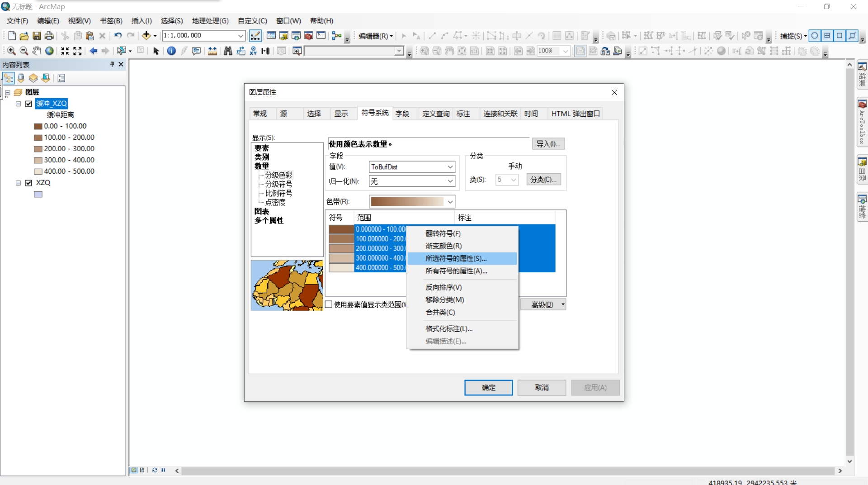Select 分级符号 in the display list
Viewport: 868px width, 485px height.
click(278, 184)
